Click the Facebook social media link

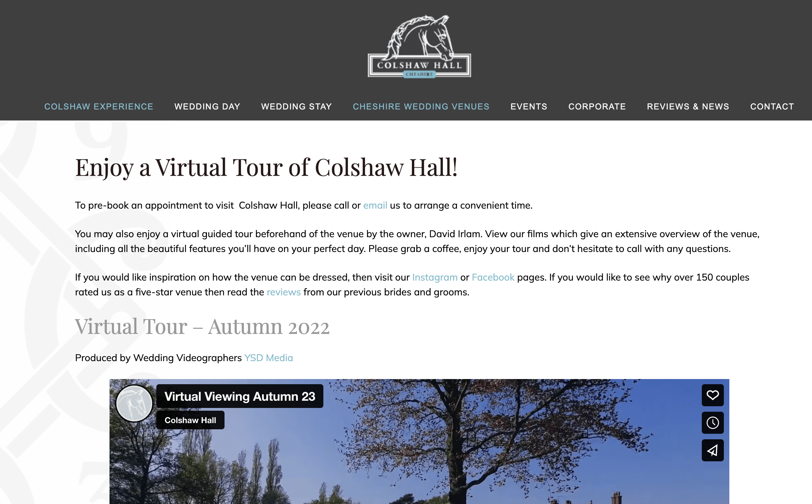point(493,277)
